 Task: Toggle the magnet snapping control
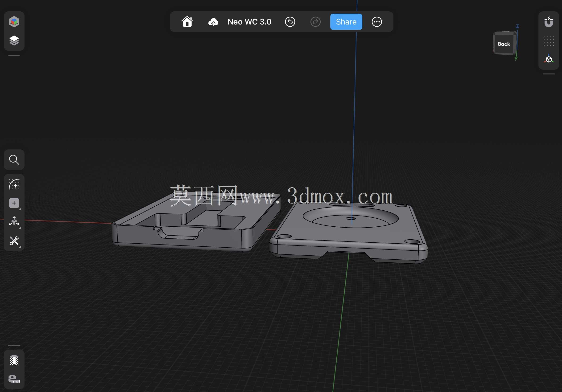click(549, 22)
